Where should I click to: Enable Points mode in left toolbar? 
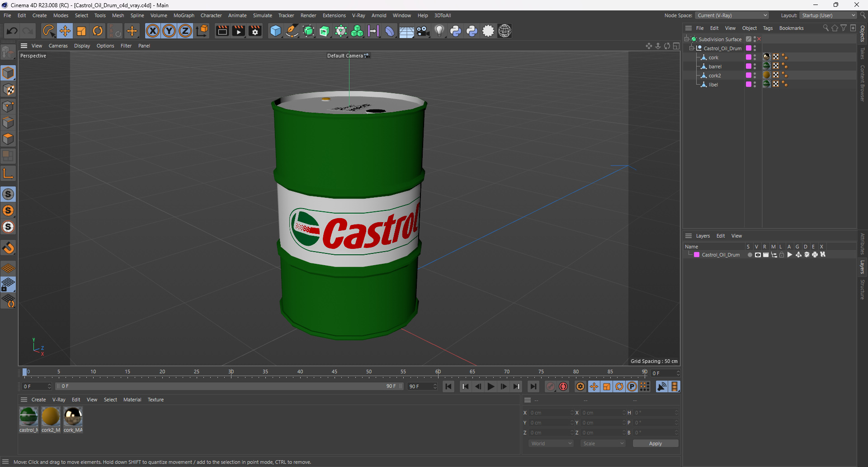[x=8, y=106]
